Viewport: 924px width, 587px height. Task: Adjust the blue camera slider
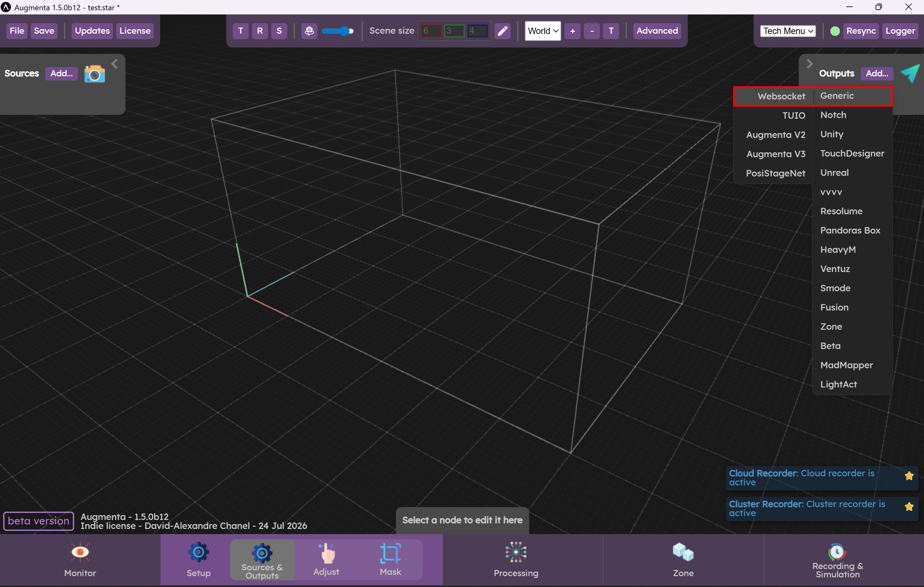(x=345, y=31)
